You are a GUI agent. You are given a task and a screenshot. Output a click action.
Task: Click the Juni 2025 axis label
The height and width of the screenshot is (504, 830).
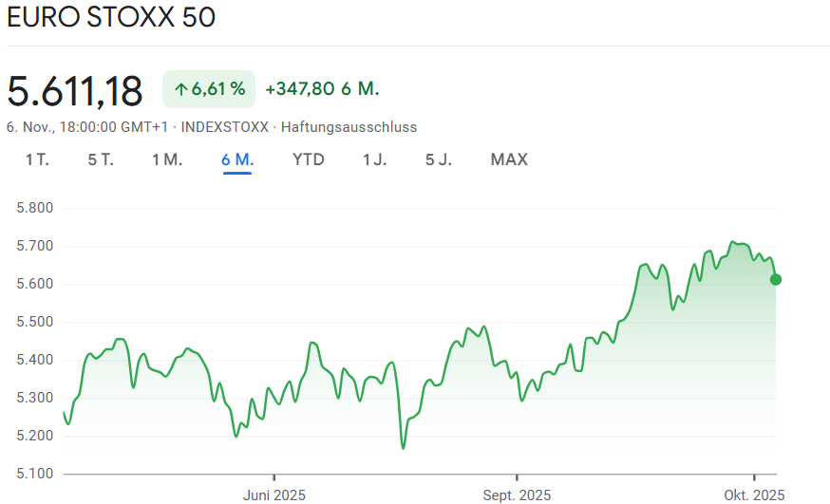tap(274, 495)
